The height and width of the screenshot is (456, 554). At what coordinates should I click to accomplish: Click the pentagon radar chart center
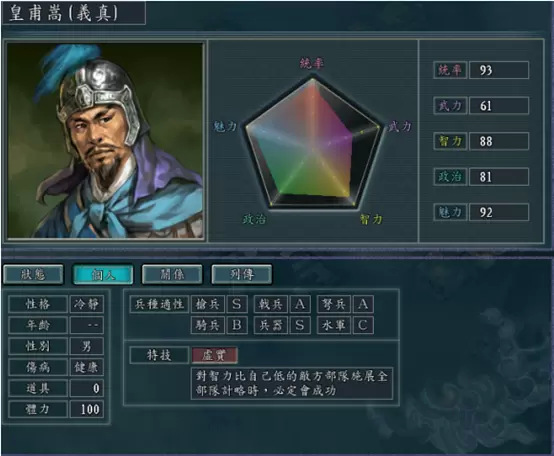[312, 150]
